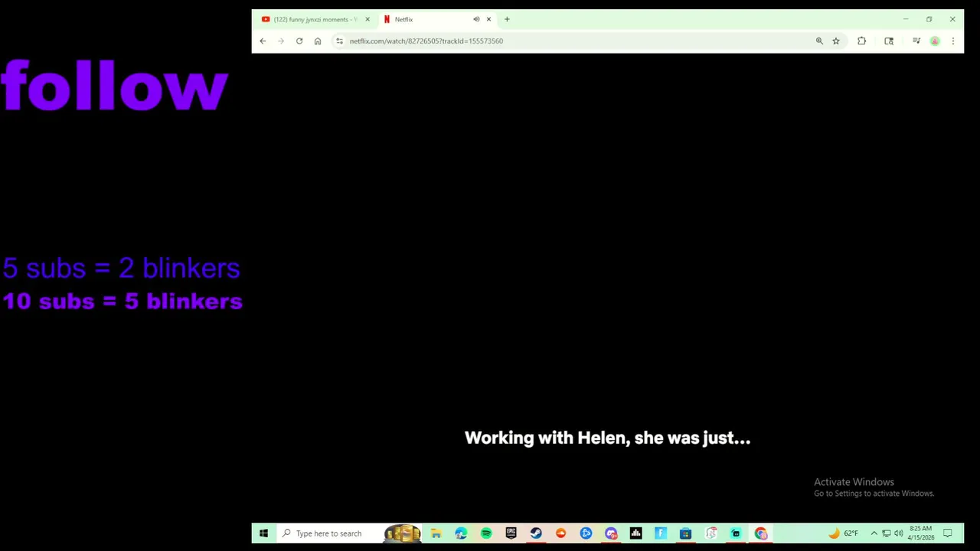Show hidden system tray icons

click(x=874, y=533)
